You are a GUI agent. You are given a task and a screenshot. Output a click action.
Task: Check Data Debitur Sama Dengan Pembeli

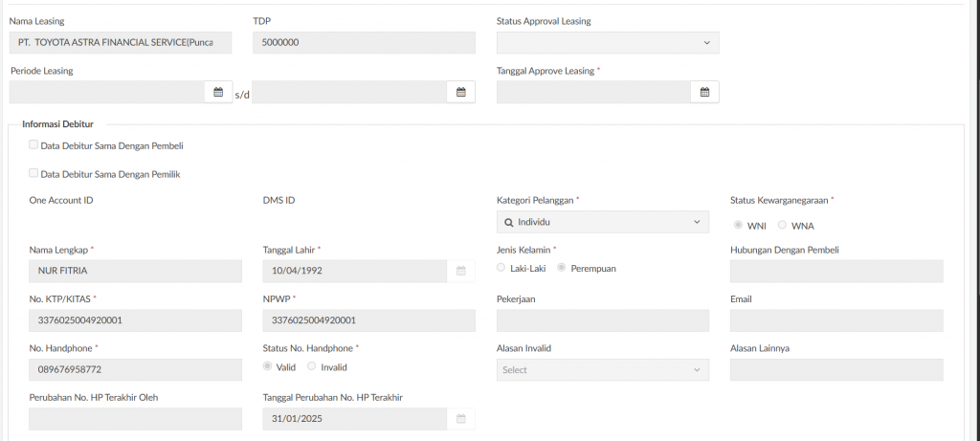click(x=33, y=145)
